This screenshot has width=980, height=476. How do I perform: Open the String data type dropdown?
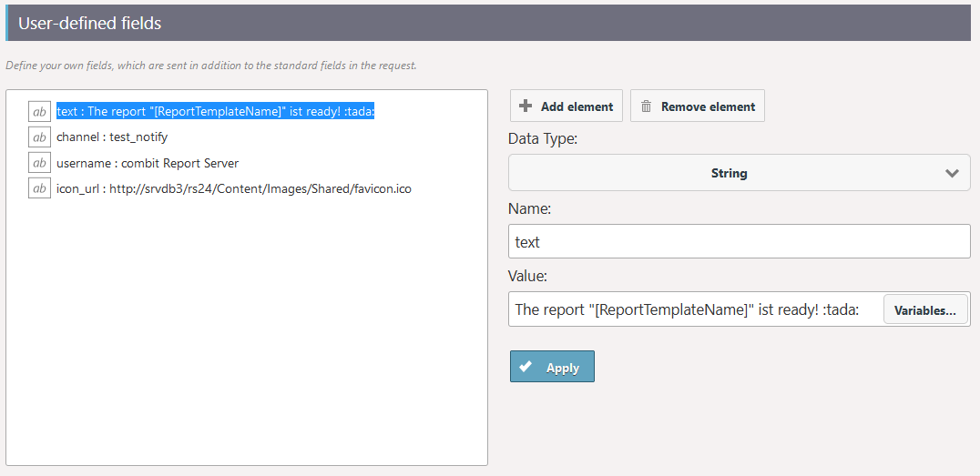tap(740, 172)
